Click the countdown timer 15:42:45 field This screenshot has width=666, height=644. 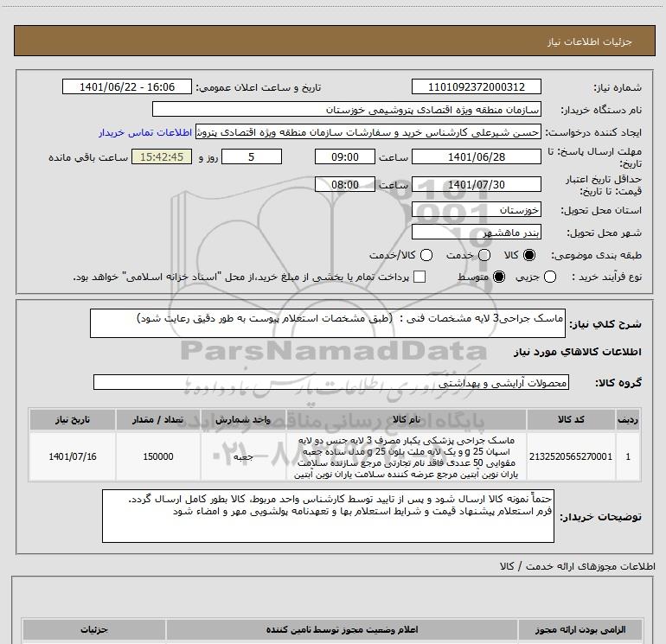(162, 156)
